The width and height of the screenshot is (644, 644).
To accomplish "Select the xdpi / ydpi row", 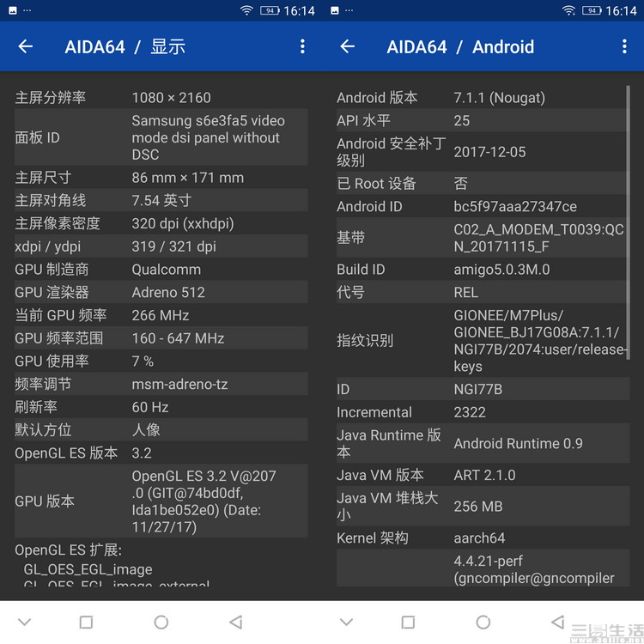I will [x=161, y=246].
